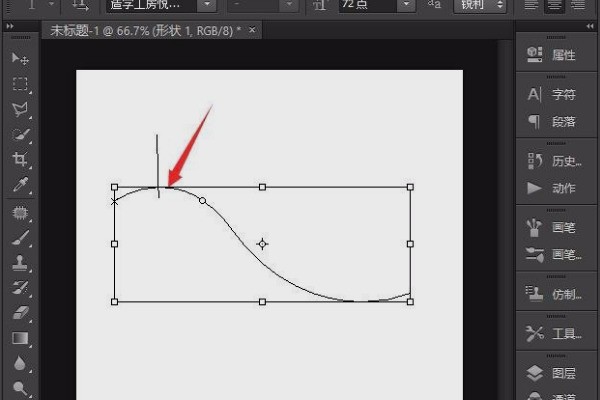
Task: Select the History Brush tool
Action: tap(20, 288)
